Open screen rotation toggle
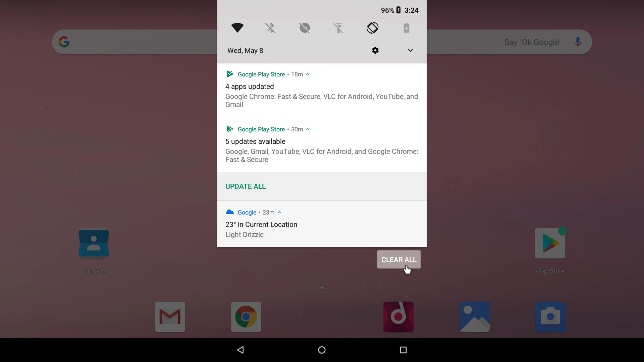 coord(372,28)
